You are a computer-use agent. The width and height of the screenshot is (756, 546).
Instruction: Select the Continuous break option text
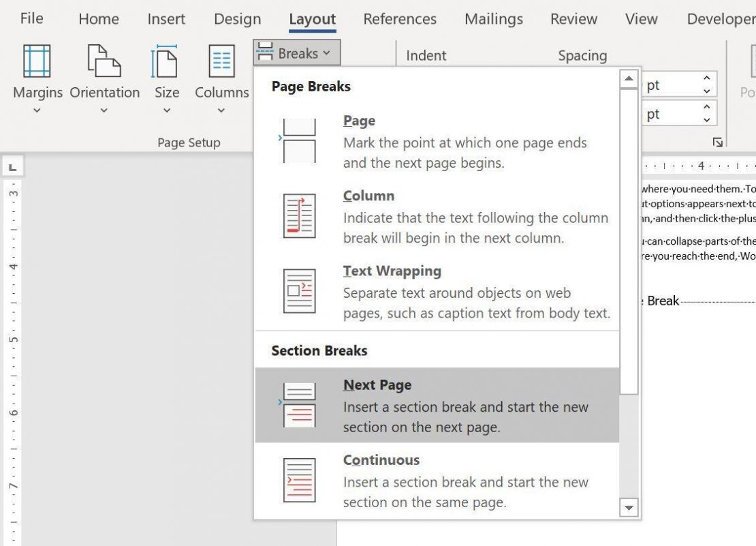(381, 459)
